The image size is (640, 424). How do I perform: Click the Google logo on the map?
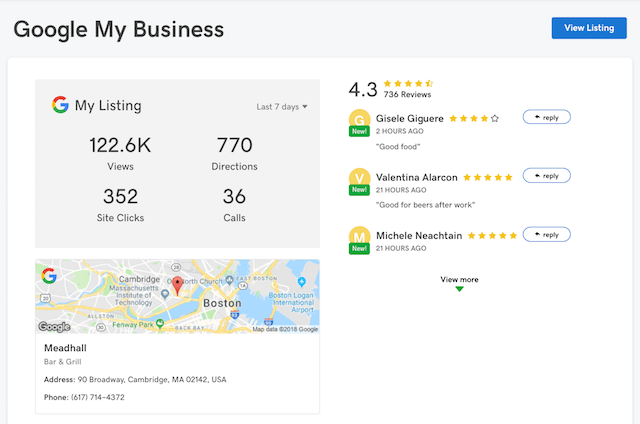49,276
